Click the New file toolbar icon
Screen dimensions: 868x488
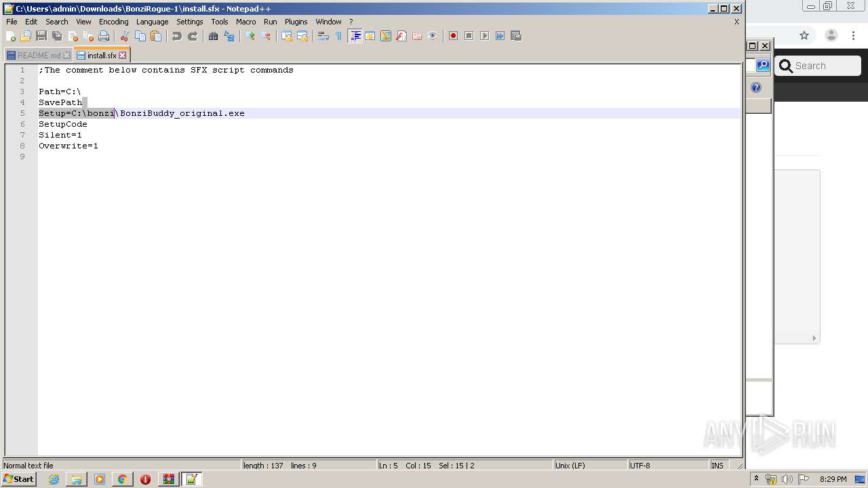tap(11, 36)
